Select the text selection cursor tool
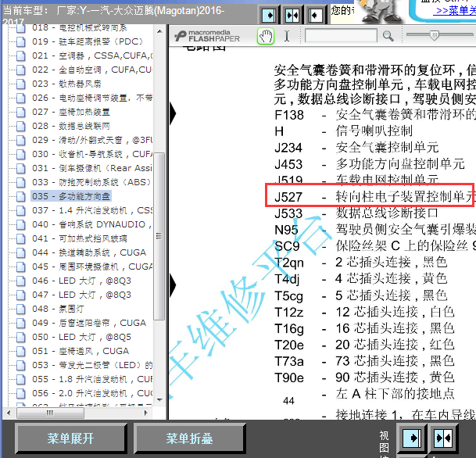Viewport: 476px width, 458px height. 287,36
